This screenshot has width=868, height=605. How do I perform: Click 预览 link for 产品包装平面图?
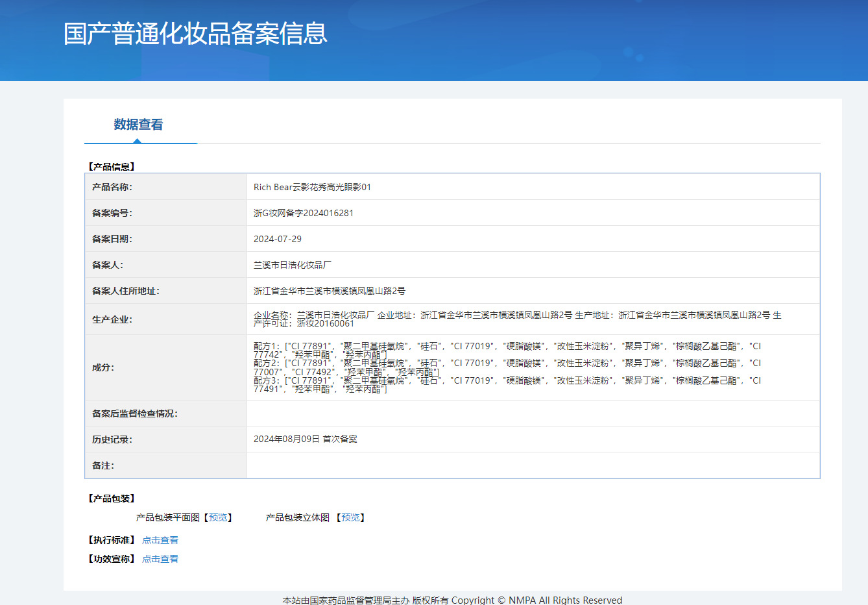coord(218,517)
